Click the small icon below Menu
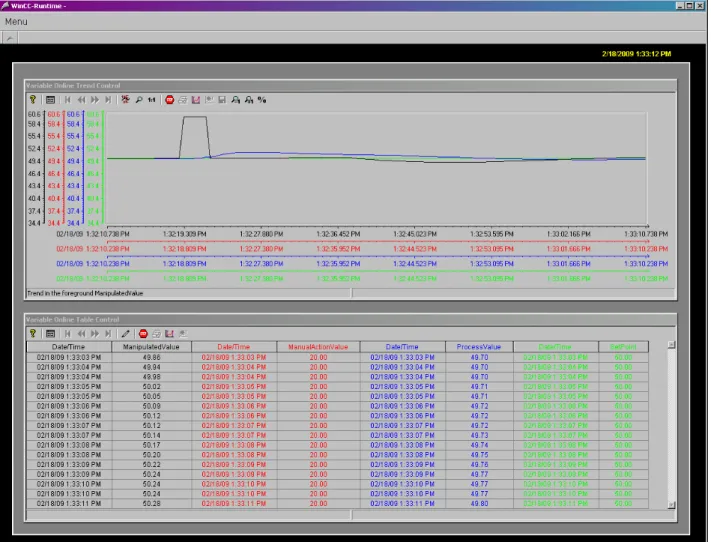 [x=10, y=38]
